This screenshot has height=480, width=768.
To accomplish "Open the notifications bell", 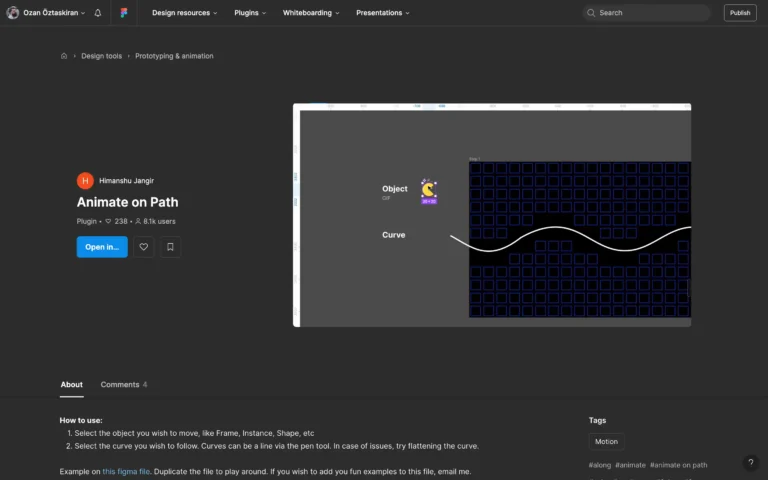I will click(x=98, y=13).
